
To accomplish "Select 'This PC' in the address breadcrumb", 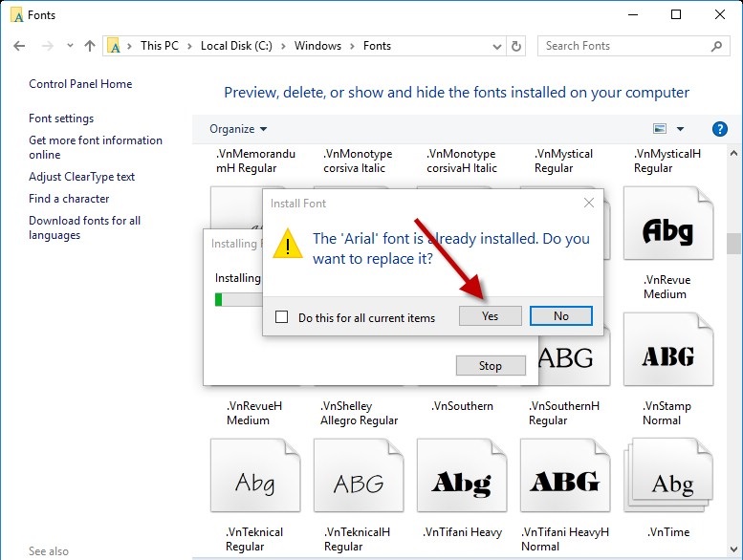I will (159, 46).
